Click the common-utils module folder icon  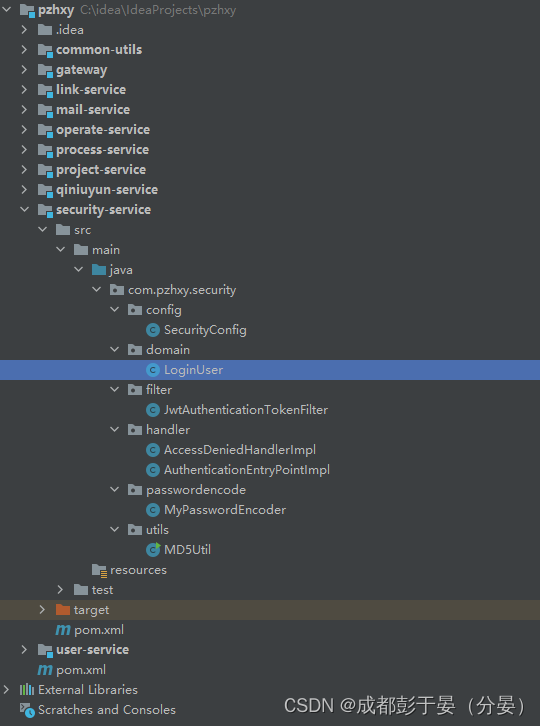[45, 50]
